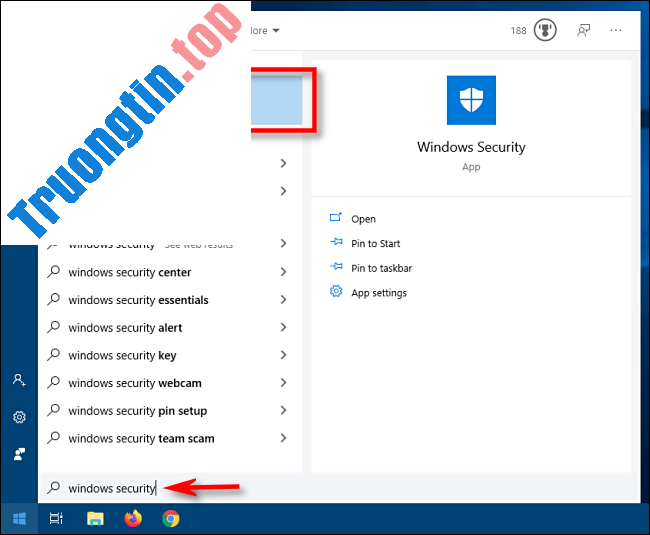Click the 188 rewards points number

click(x=518, y=31)
